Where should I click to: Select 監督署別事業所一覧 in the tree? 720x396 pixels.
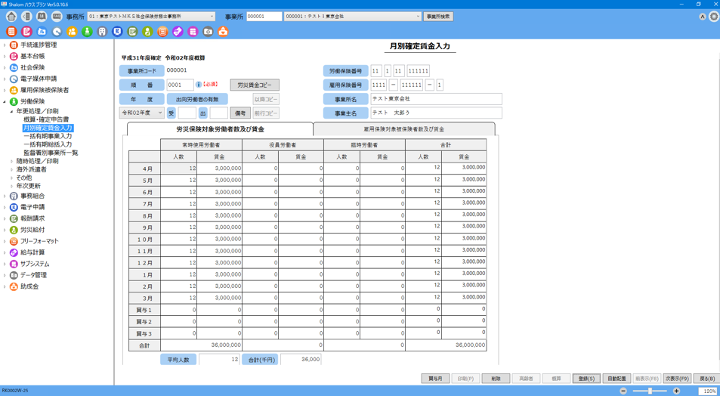click(x=51, y=153)
